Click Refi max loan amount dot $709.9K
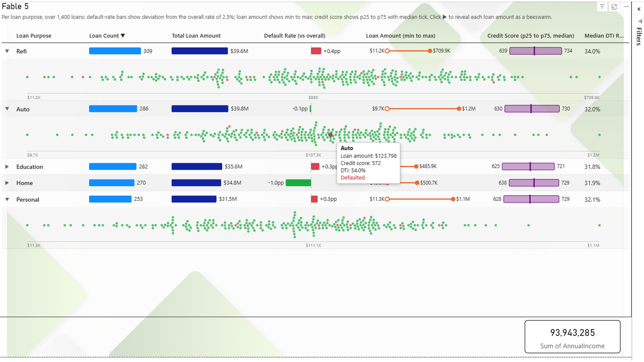Viewport: 644px width, 362px height. [x=430, y=51]
